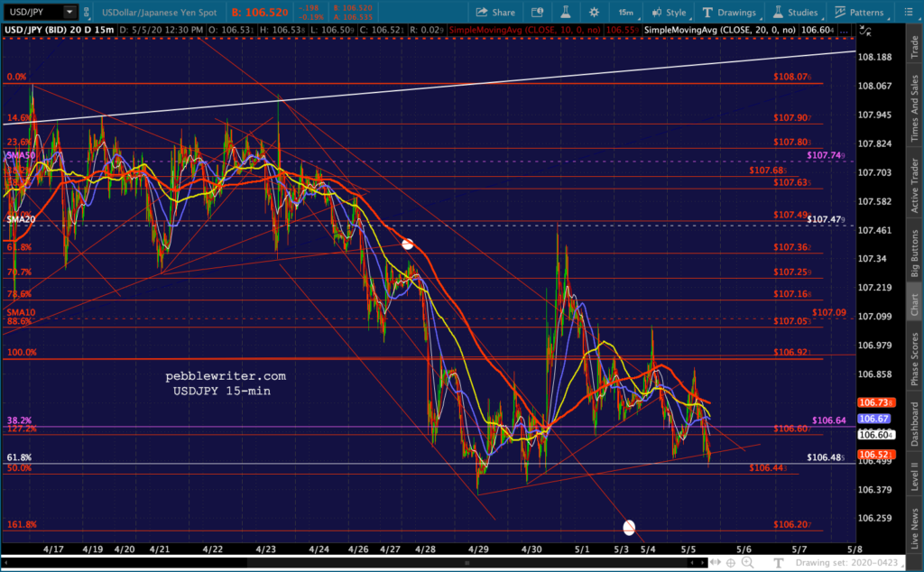This screenshot has height=572, width=924.
Task: Open the account info card icon
Action: [537, 12]
